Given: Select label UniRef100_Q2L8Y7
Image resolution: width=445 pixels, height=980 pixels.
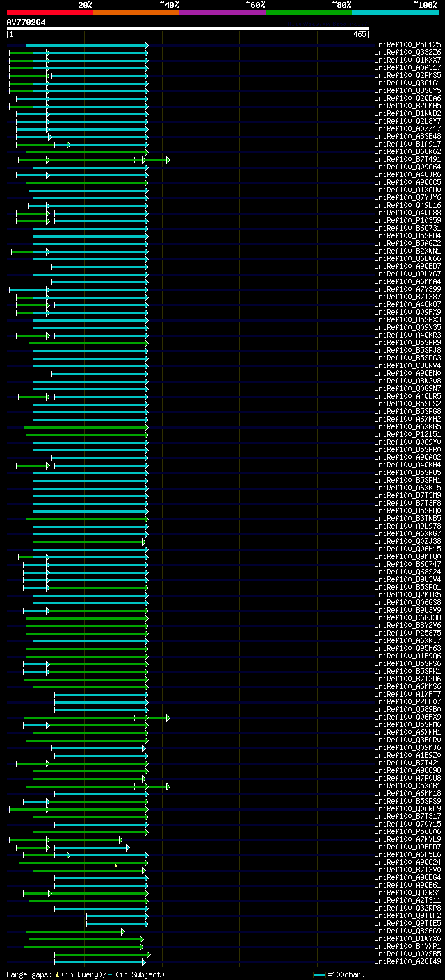Looking at the screenshot, I should 407,122.
